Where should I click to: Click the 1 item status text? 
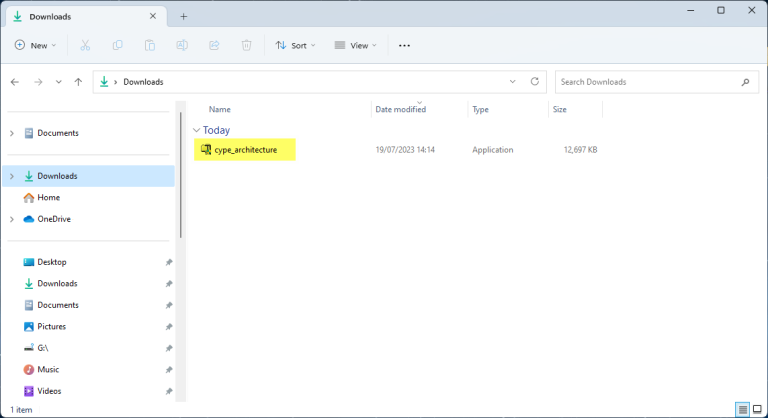click(21, 410)
